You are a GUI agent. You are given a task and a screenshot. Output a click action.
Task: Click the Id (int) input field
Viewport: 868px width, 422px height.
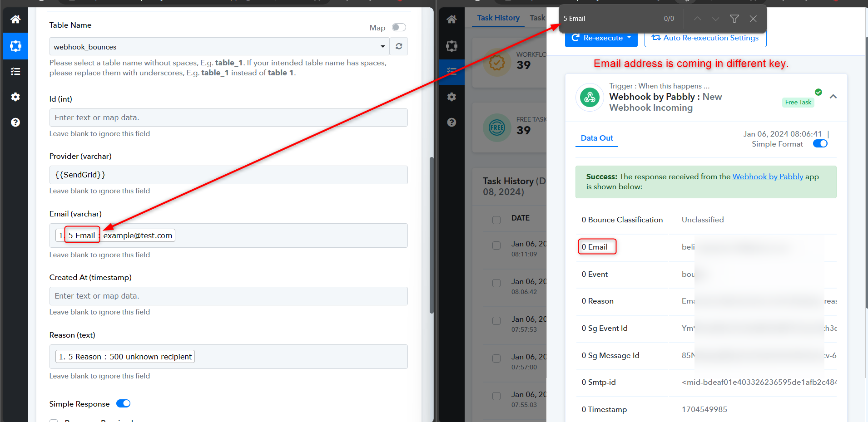[228, 118]
